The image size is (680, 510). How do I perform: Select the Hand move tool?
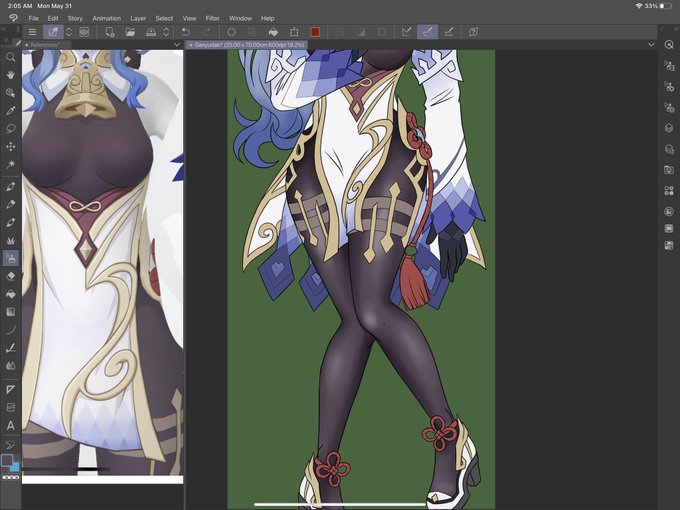[10, 75]
